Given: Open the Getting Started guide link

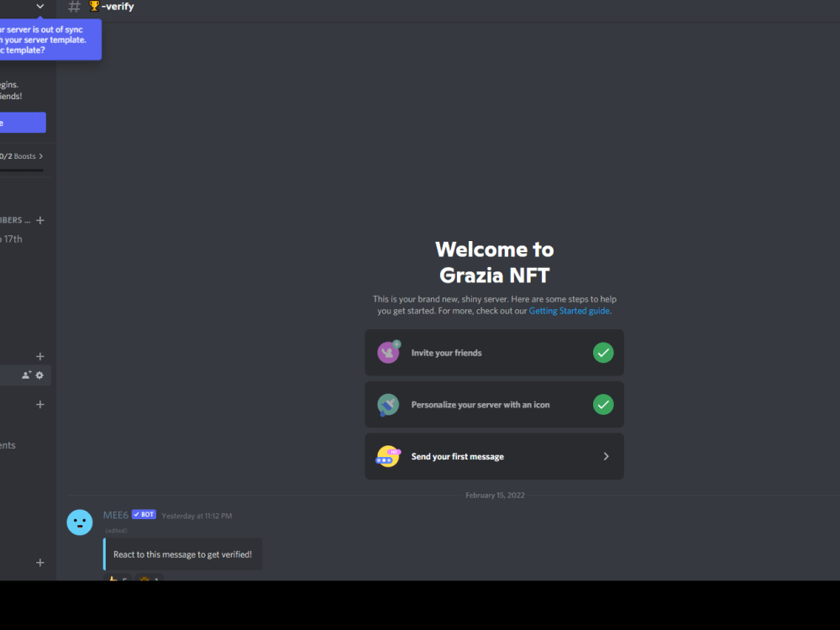Looking at the screenshot, I should [570, 310].
